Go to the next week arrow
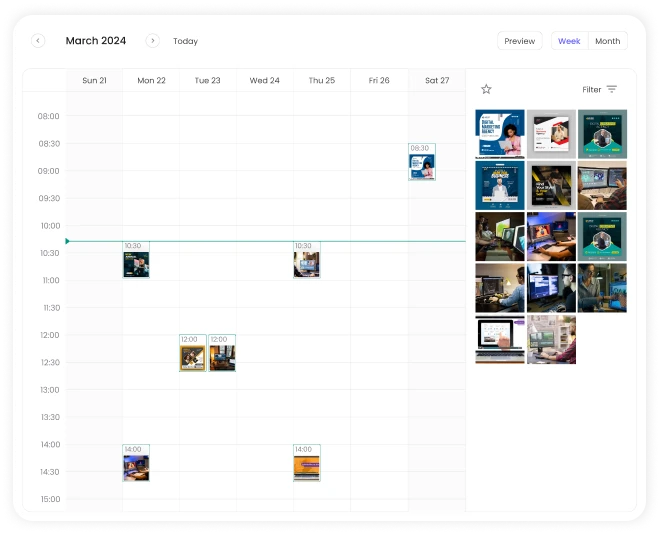Screen dimensions: 661x534 (152, 41)
